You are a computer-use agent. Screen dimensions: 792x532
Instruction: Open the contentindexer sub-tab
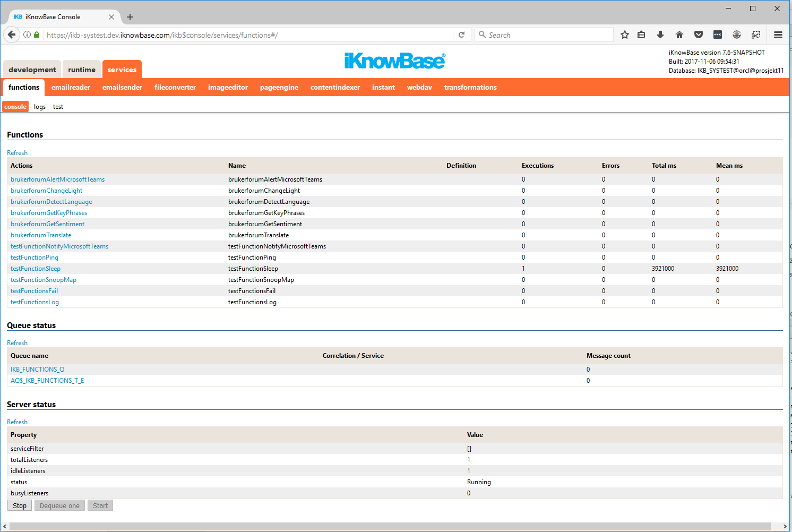point(335,88)
